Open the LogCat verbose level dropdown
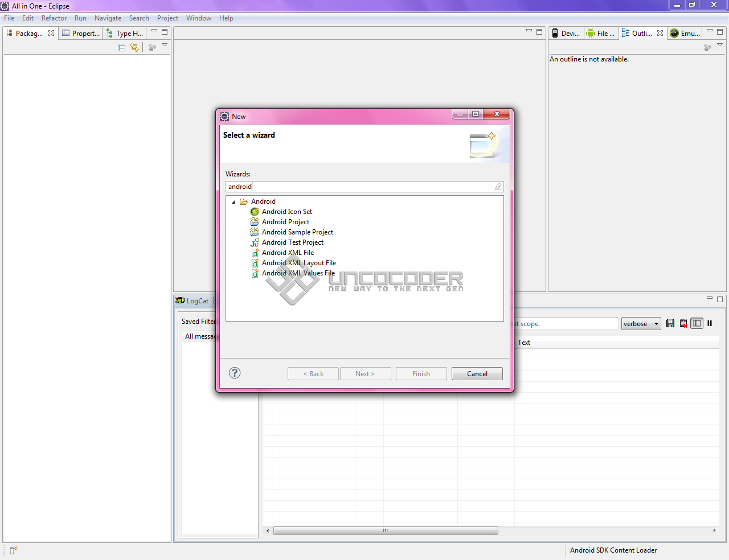The height and width of the screenshot is (560, 729). coord(641,324)
